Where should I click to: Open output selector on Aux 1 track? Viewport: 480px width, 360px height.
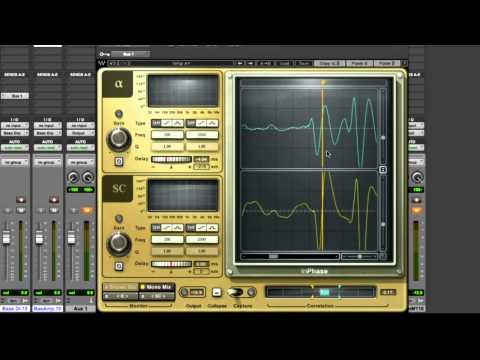tap(80, 133)
